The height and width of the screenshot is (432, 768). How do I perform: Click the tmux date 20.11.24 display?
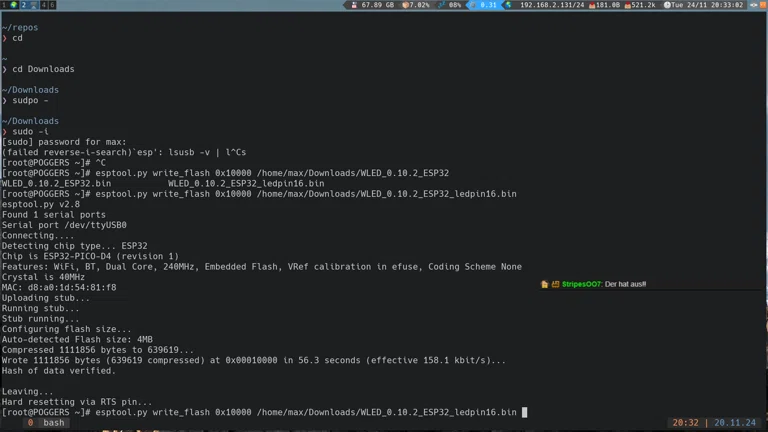pyautogui.click(x=735, y=423)
